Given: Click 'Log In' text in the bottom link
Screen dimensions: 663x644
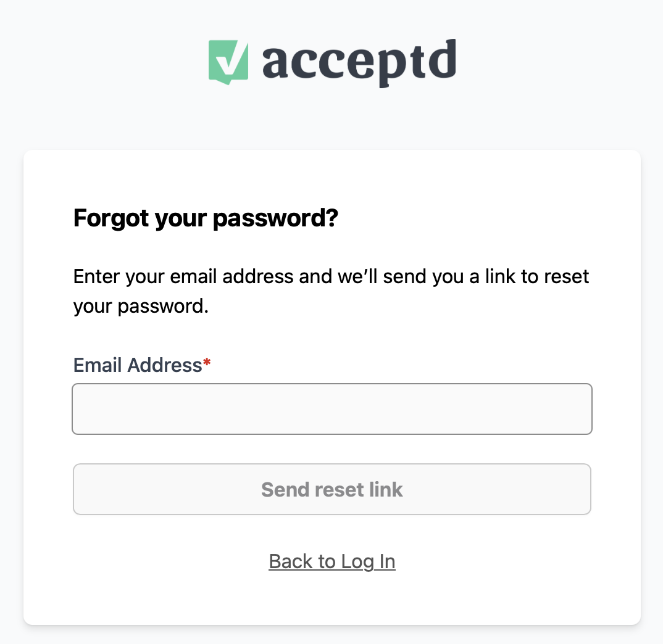Looking at the screenshot, I should tap(368, 561).
